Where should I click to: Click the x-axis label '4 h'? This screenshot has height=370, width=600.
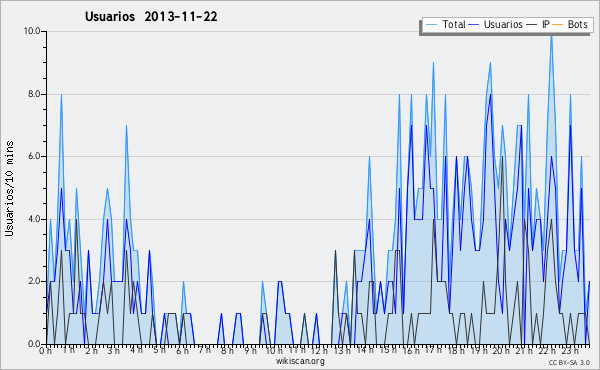pos(136,350)
